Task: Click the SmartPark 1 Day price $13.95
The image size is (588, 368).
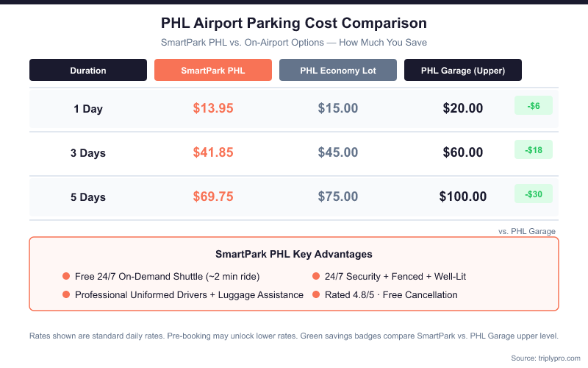Action: coord(213,108)
